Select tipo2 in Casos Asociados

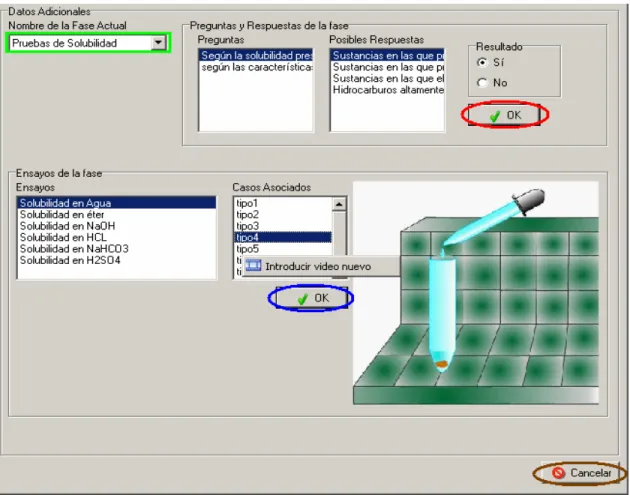[283, 215]
